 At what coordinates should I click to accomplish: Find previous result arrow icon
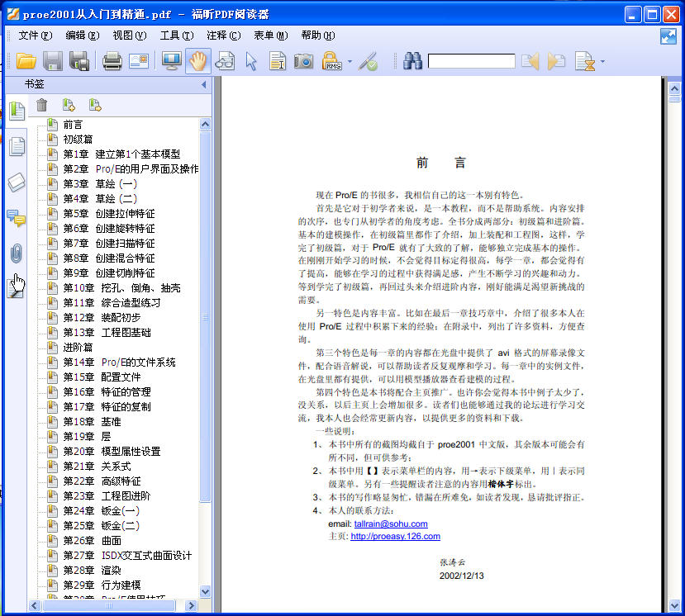(530, 61)
